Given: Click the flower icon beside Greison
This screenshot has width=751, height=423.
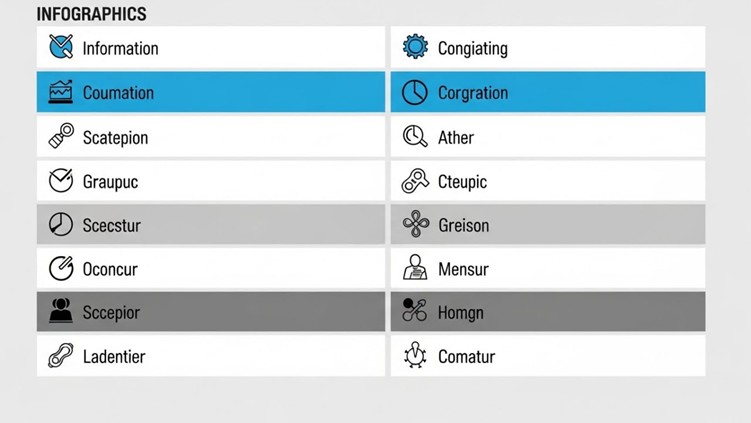Looking at the screenshot, I should point(415,224).
